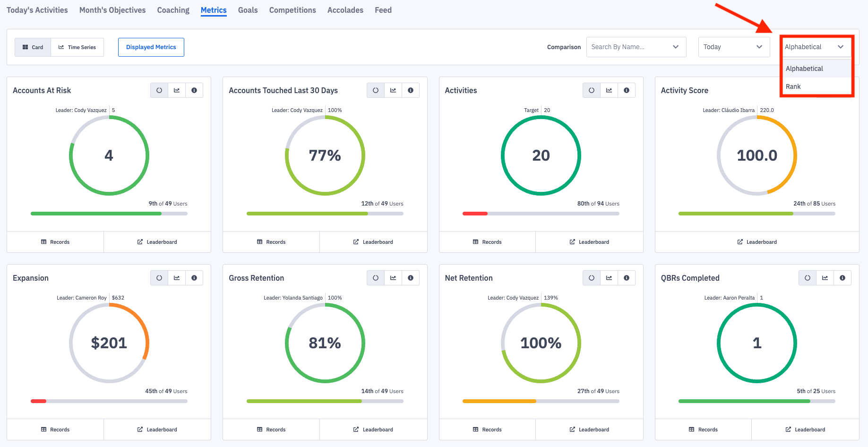This screenshot has width=868, height=447.
Task: Show info for Activities card
Action: 627,90
